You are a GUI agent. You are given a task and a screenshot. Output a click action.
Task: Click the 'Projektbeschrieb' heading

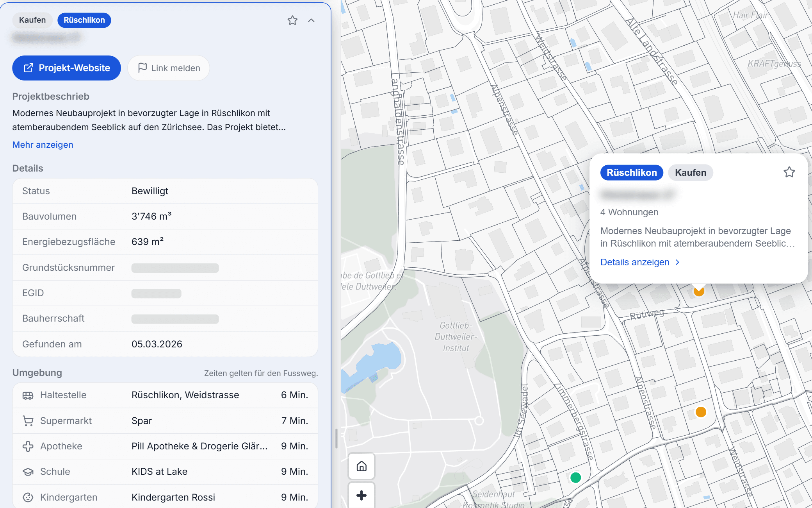[x=51, y=97]
